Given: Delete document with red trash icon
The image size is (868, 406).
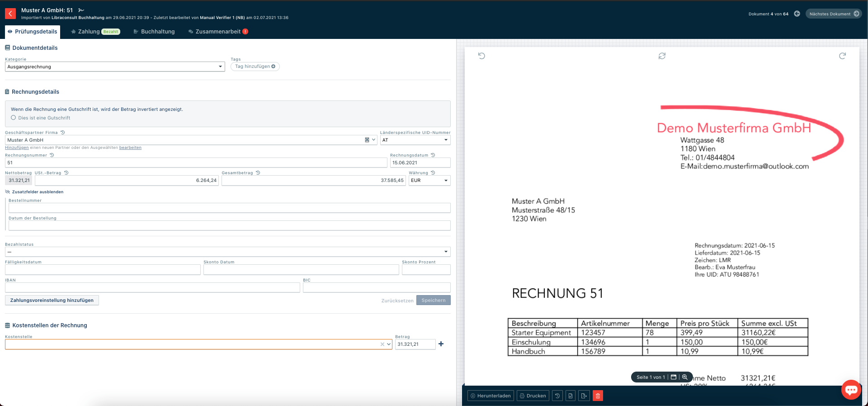Looking at the screenshot, I should (x=598, y=396).
